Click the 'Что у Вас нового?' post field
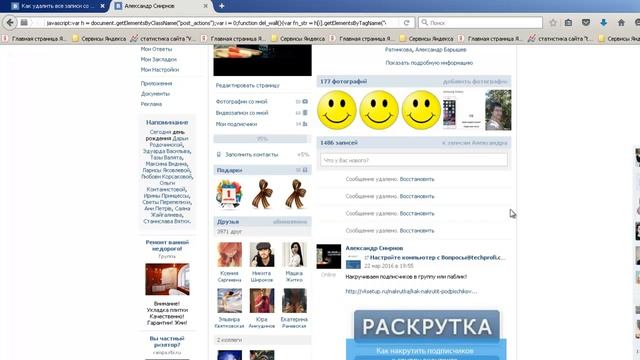Image resolution: width=640 pixels, height=360 pixels. click(x=414, y=160)
